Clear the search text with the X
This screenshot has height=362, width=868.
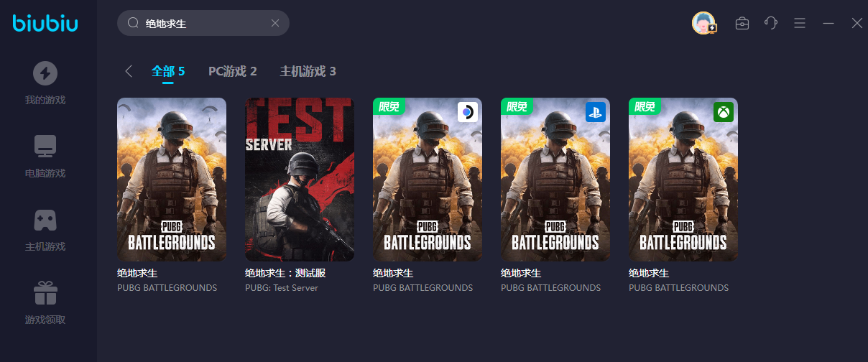275,23
